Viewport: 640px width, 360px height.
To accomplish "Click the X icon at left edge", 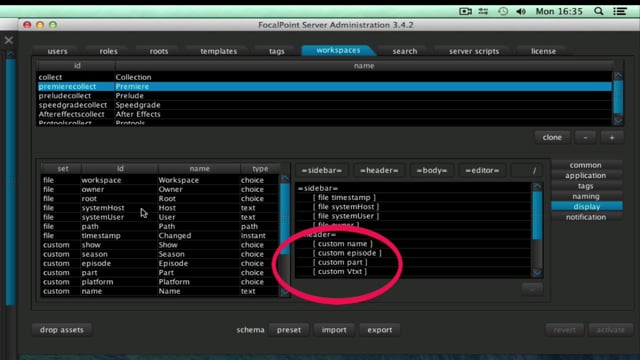I will click(9, 40).
